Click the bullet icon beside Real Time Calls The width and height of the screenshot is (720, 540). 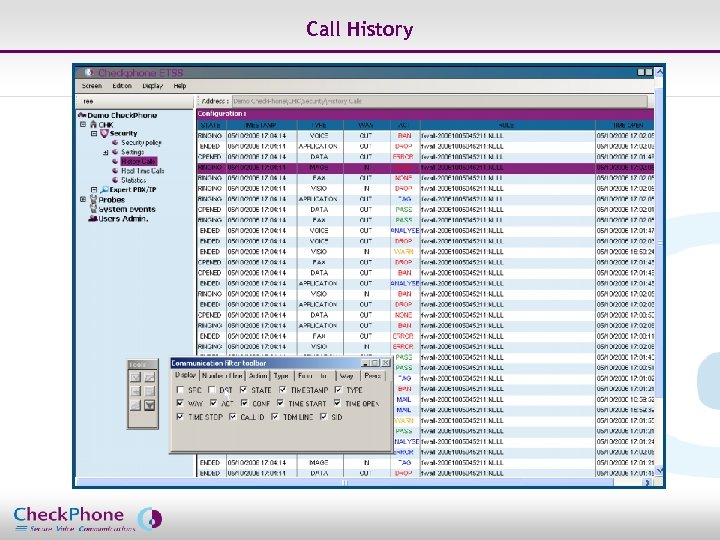pos(115,171)
